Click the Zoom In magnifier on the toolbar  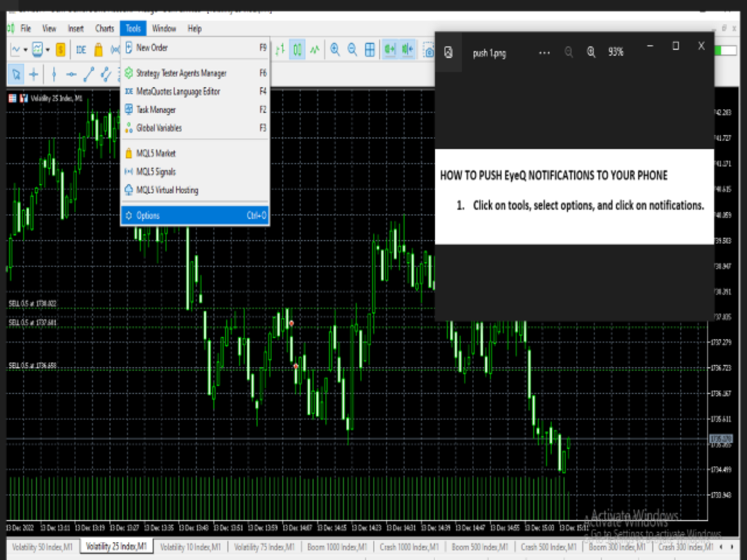[335, 49]
